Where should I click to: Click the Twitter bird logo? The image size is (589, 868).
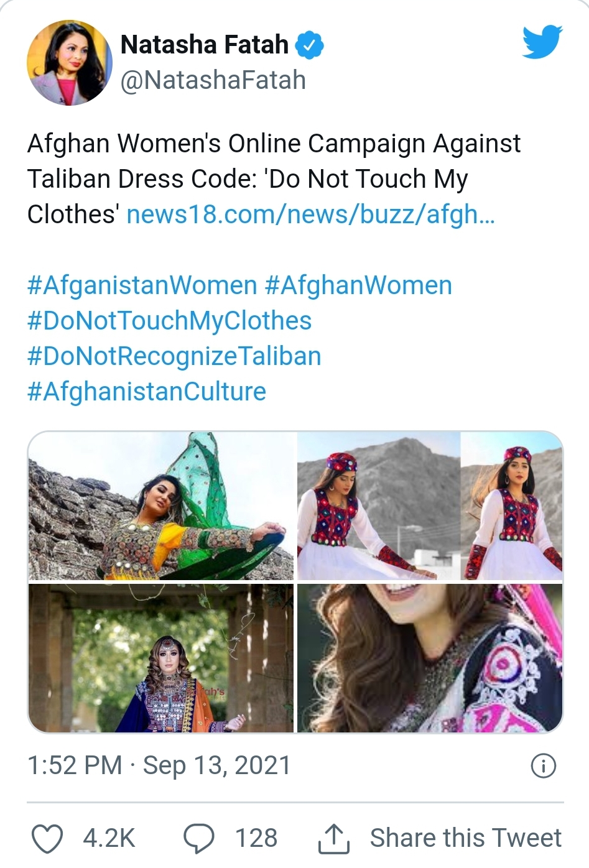click(542, 42)
